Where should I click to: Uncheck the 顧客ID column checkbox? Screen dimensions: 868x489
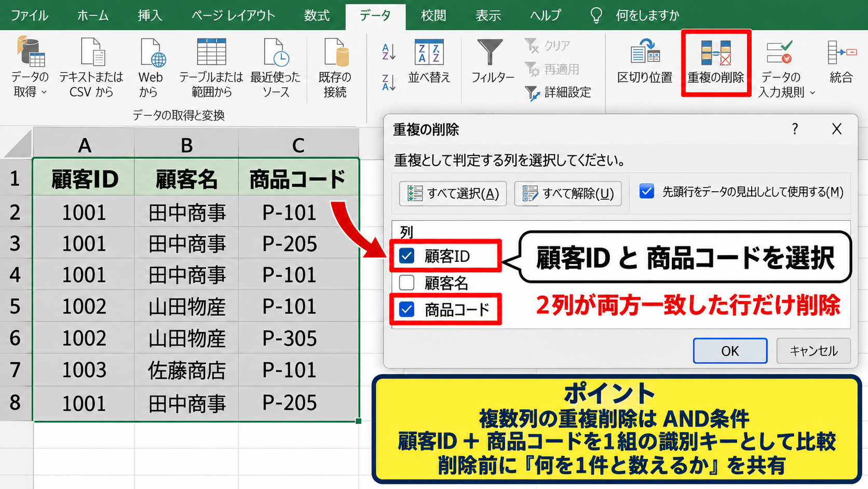click(407, 256)
